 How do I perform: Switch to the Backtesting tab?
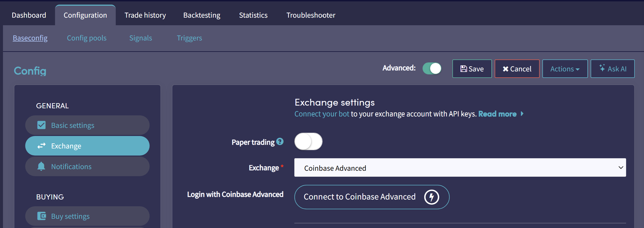coord(202,15)
